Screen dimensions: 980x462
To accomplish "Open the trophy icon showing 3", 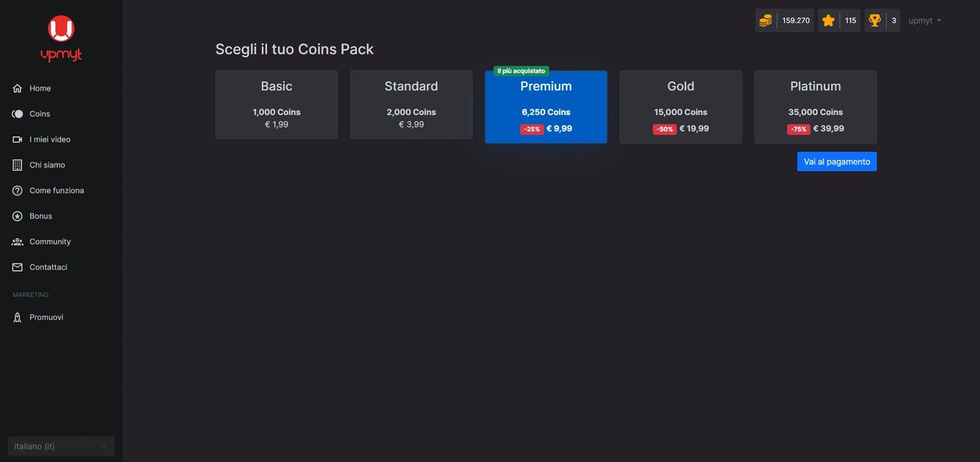I will 874,20.
